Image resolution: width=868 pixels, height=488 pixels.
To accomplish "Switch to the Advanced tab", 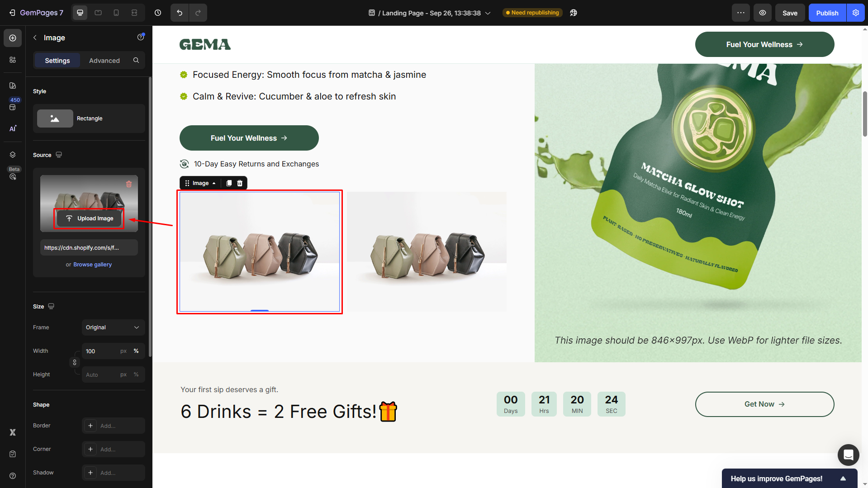I will click(x=104, y=61).
